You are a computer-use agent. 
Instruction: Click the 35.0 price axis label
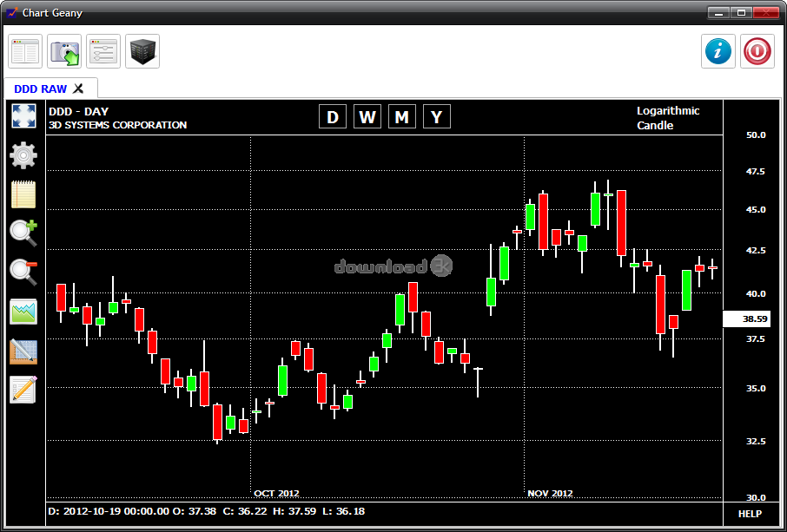click(756, 389)
